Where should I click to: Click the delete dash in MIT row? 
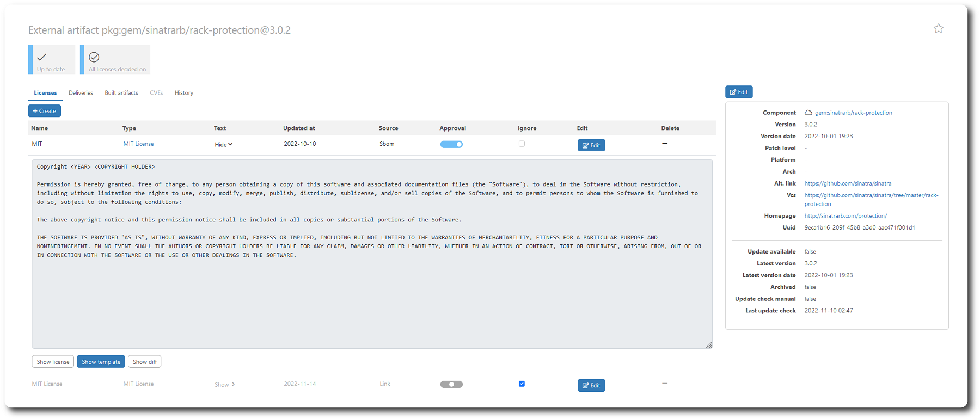tap(664, 143)
